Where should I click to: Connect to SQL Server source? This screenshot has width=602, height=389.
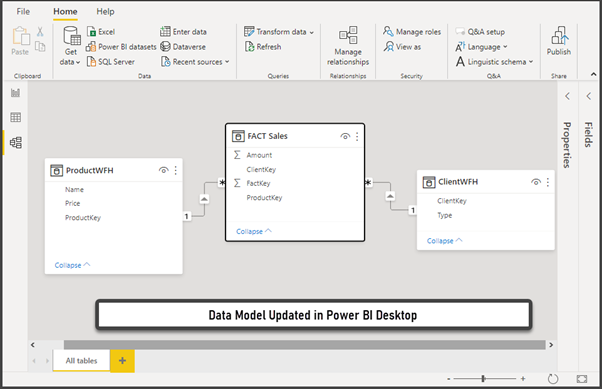pyautogui.click(x=111, y=62)
